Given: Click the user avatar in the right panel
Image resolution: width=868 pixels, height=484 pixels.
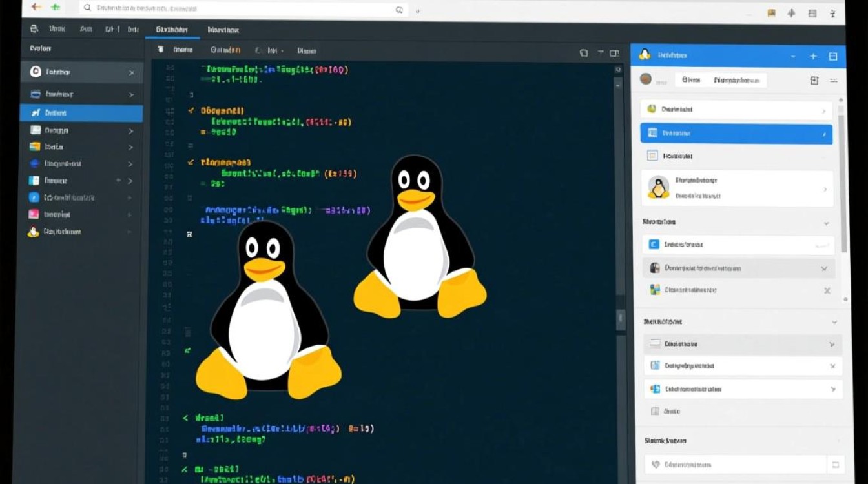Looking at the screenshot, I should tap(645, 78).
